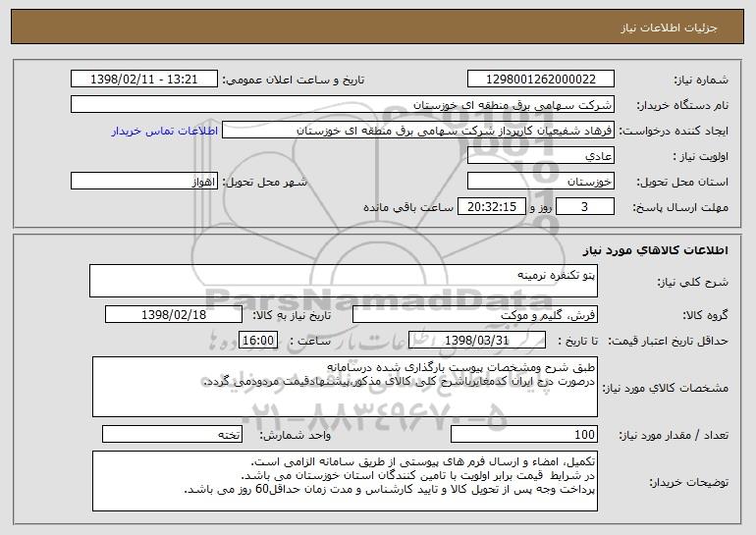Click the time field 16:00
Image resolution: width=756 pixels, height=535 pixels.
coord(258,341)
